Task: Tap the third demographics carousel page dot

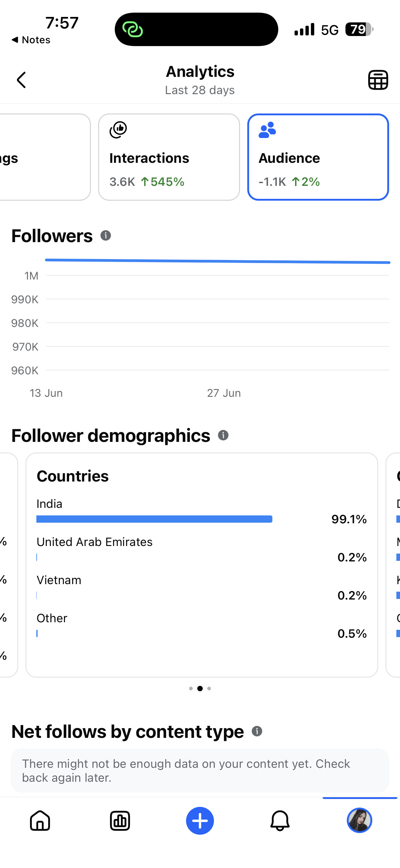Action: 209,689
